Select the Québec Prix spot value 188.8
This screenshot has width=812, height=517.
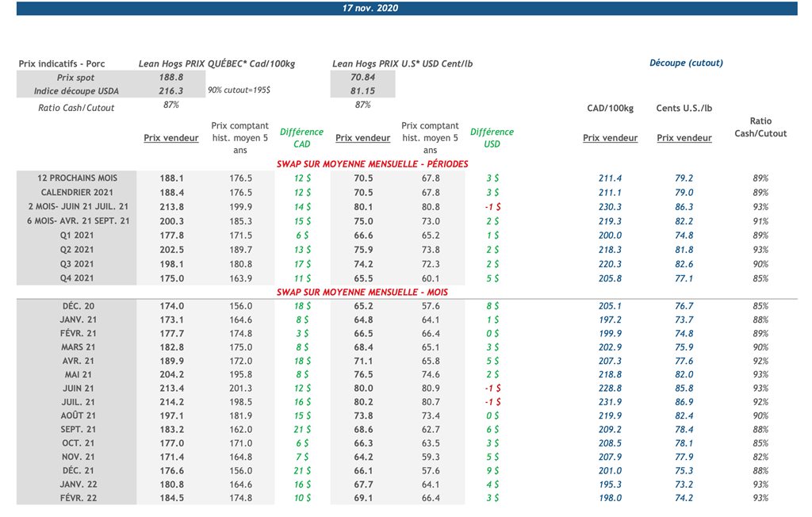171,78
